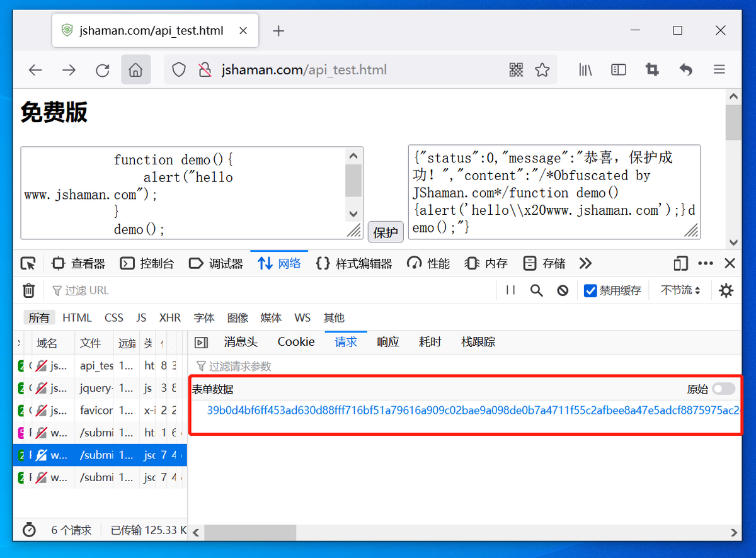
Task: Open the 样式编辑器 style editor tab
Action: pyautogui.click(x=354, y=263)
